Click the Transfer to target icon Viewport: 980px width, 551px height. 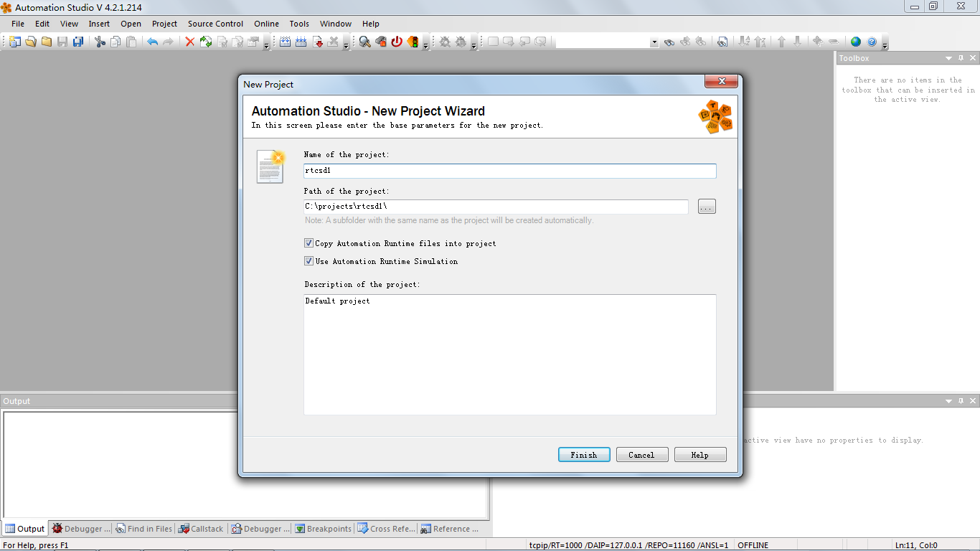(318, 42)
